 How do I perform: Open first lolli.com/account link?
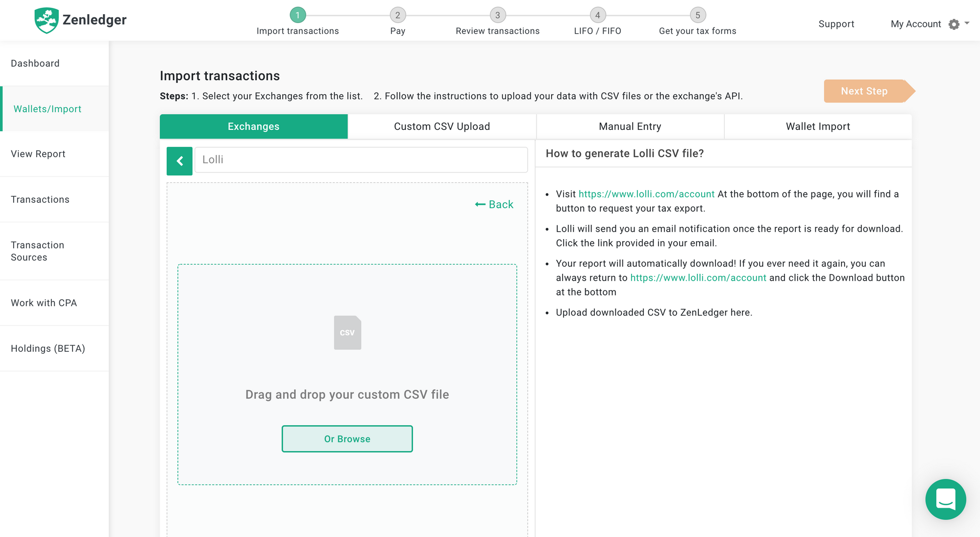pos(646,194)
